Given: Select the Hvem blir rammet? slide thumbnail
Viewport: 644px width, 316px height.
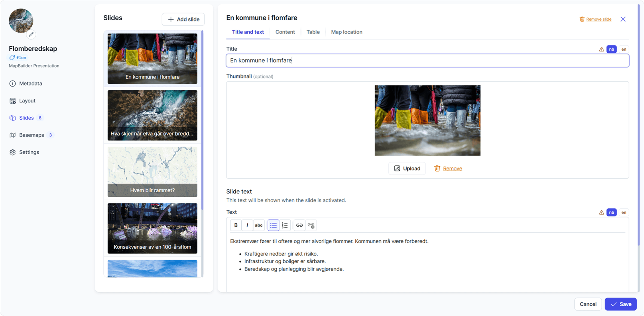Looking at the screenshot, I should [x=152, y=172].
